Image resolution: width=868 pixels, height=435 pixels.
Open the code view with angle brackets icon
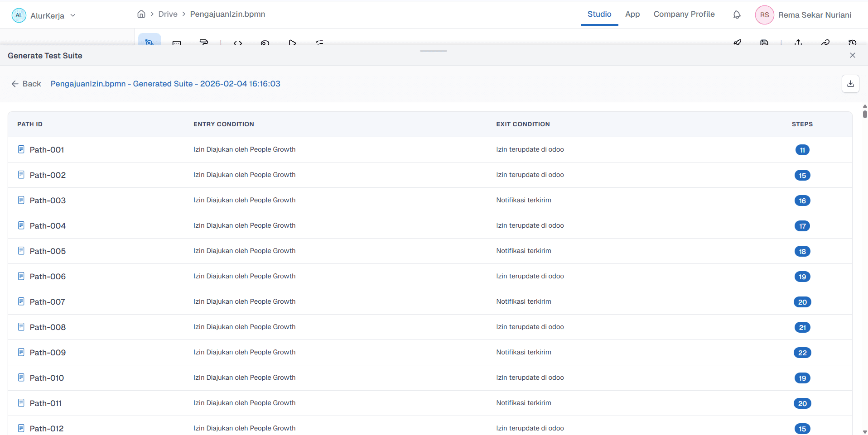click(238, 43)
